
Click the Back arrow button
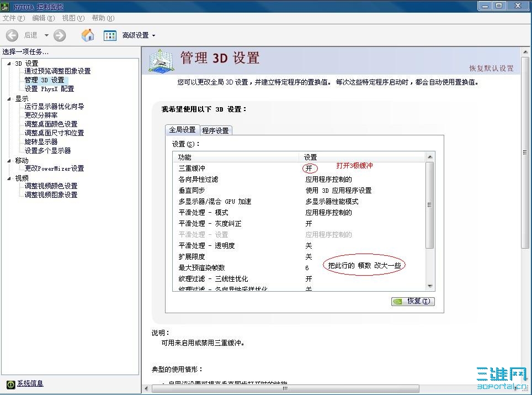[x=12, y=35]
